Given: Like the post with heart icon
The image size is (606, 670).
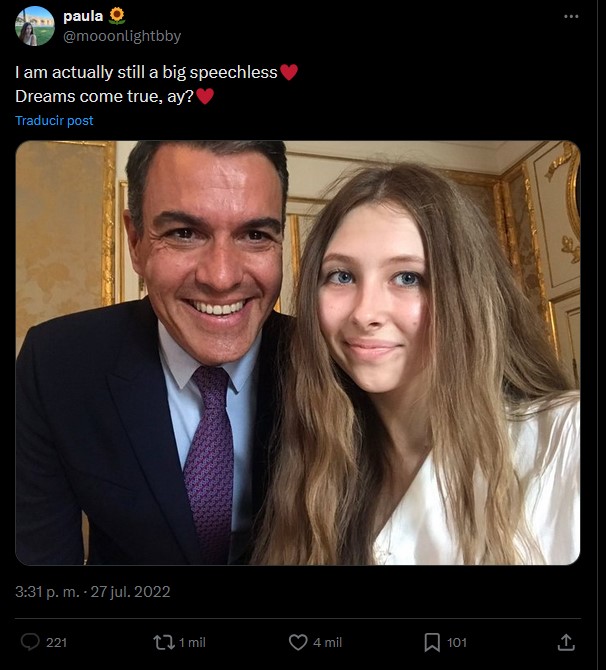Looking at the screenshot, I should pos(297,642).
